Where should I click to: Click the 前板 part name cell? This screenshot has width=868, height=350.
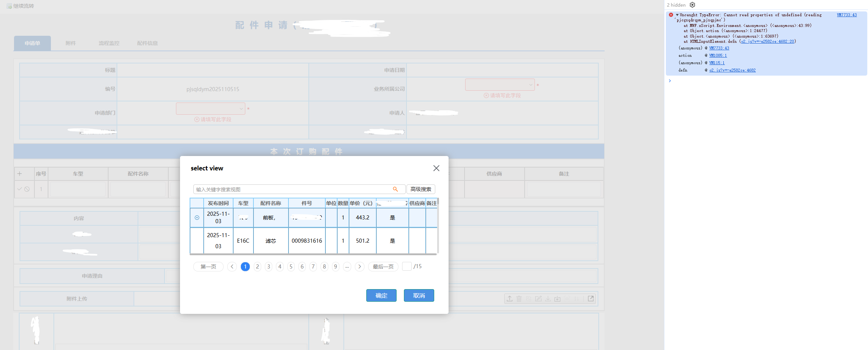click(271, 218)
